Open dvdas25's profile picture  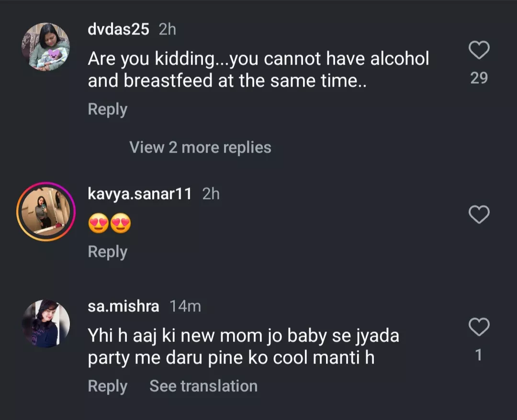pyautogui.click(x=46, y=47)
